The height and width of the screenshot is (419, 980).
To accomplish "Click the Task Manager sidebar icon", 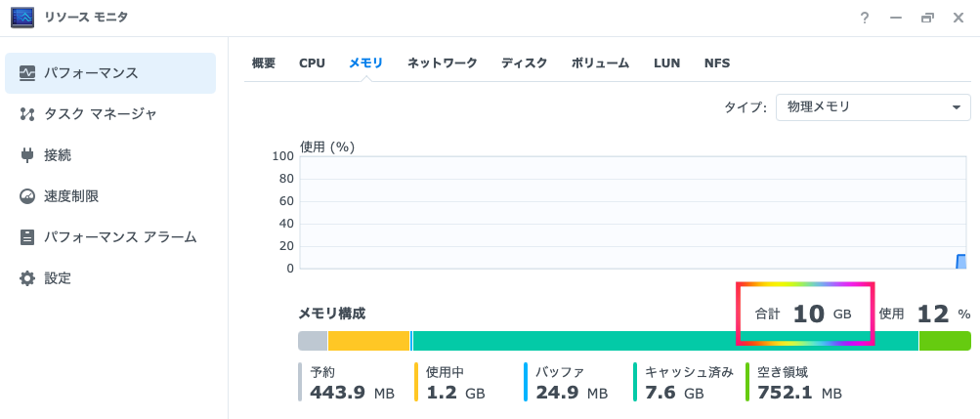I will [x=27, y=114].
